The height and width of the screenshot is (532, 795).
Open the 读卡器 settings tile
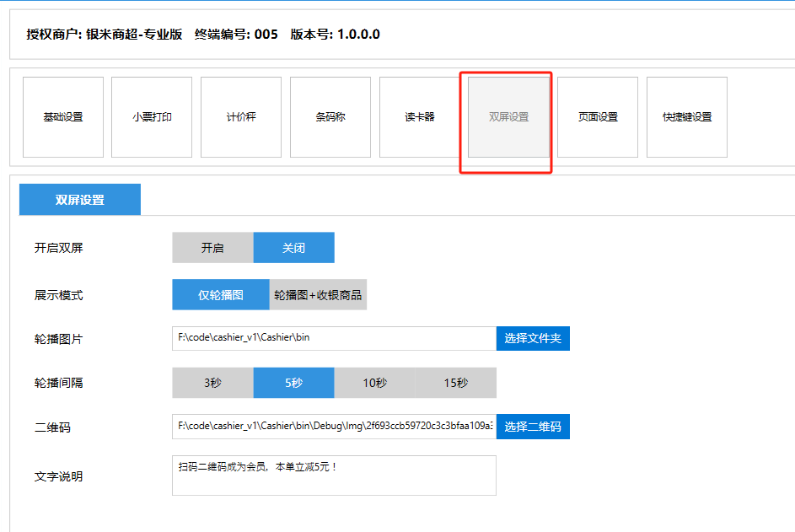(x=420, y=117)
